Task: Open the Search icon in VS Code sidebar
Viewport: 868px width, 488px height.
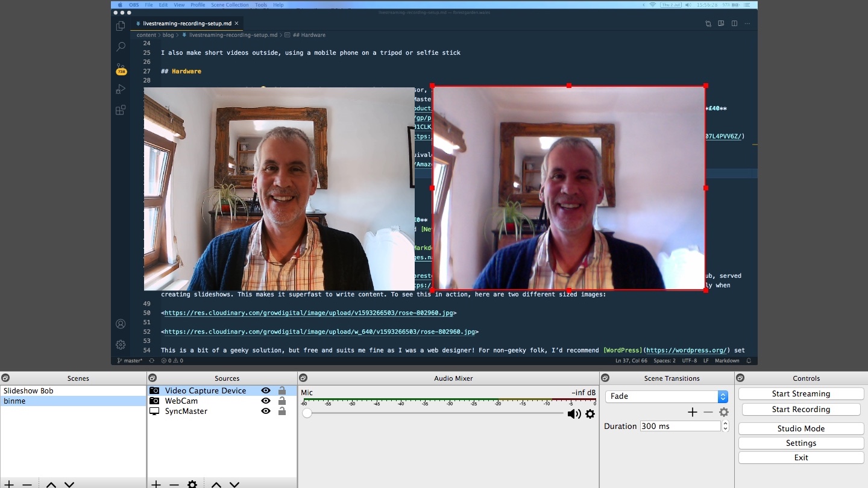Action: pyautogui.click(x=121, y=47)
